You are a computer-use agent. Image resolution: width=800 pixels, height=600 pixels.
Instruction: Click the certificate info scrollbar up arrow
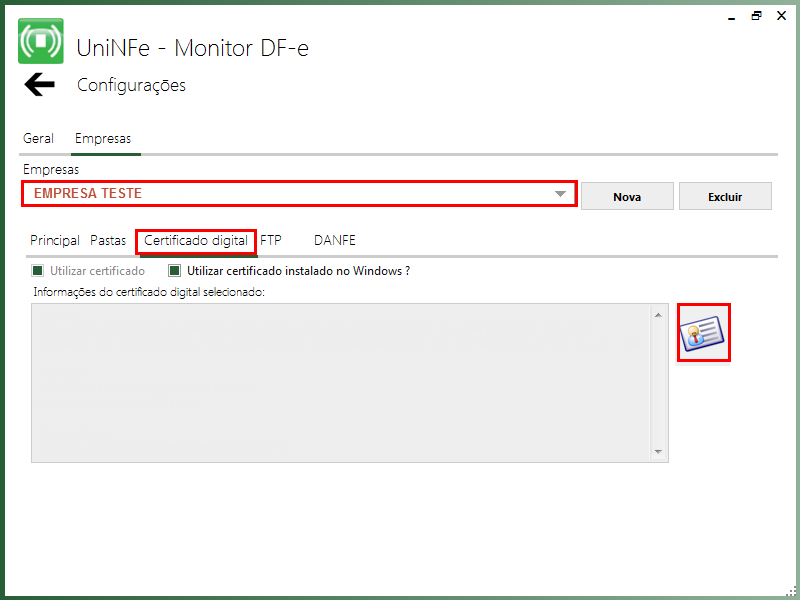click(658, 315)
